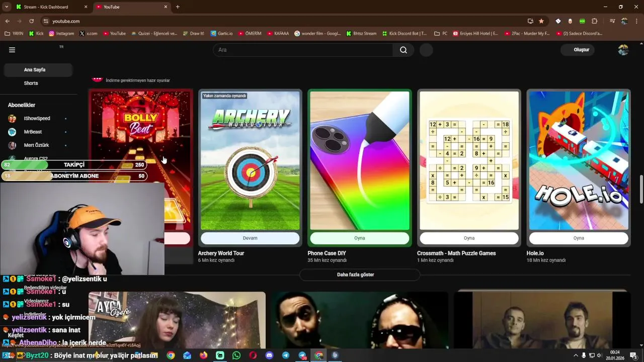Click the Ara search input field
The height and width of the screenshot is (362, 644).
coord(303,50)
